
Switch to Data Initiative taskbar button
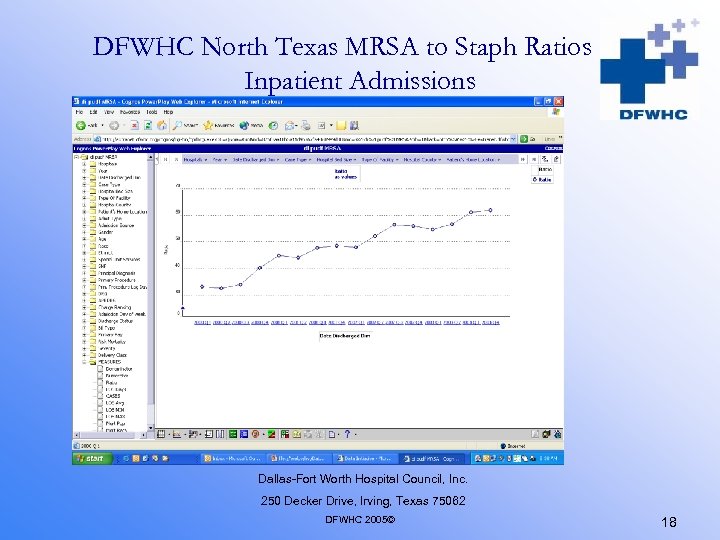pos(366,458)
